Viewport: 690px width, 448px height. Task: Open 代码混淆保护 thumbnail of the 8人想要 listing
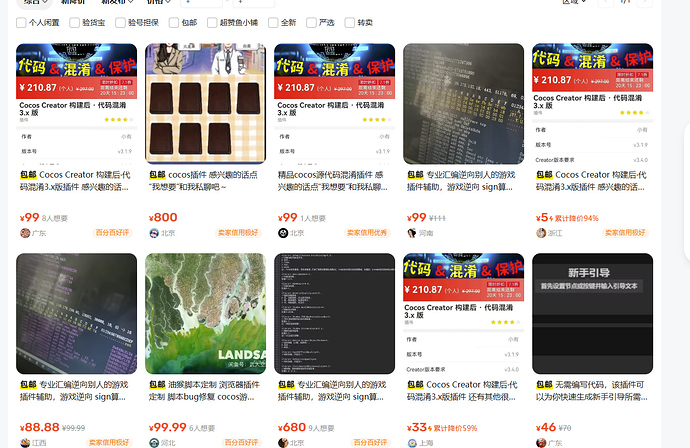coord(77,103)
